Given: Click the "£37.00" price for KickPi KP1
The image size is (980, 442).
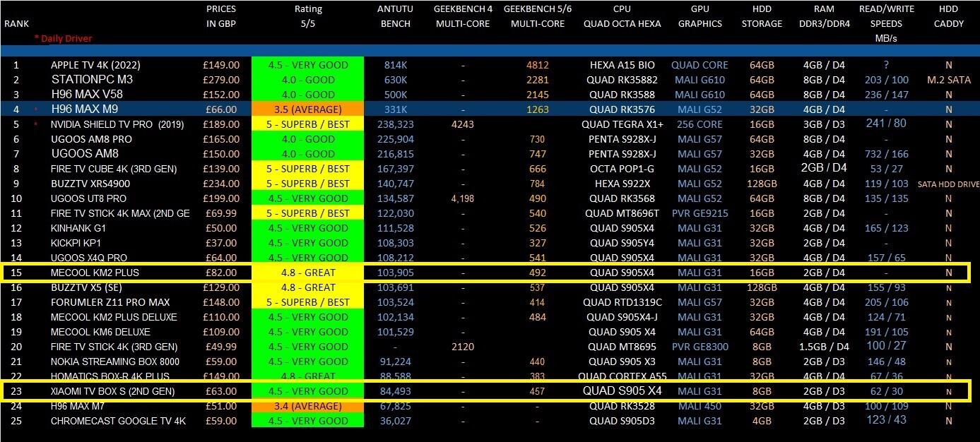Looking at the screenshot, I should coord(224,243).
